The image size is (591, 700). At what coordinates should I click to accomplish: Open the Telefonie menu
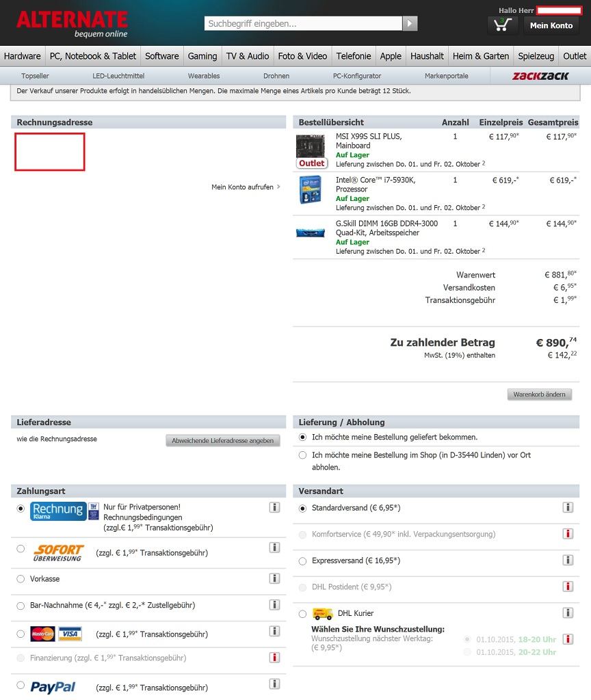pos(354,56)
